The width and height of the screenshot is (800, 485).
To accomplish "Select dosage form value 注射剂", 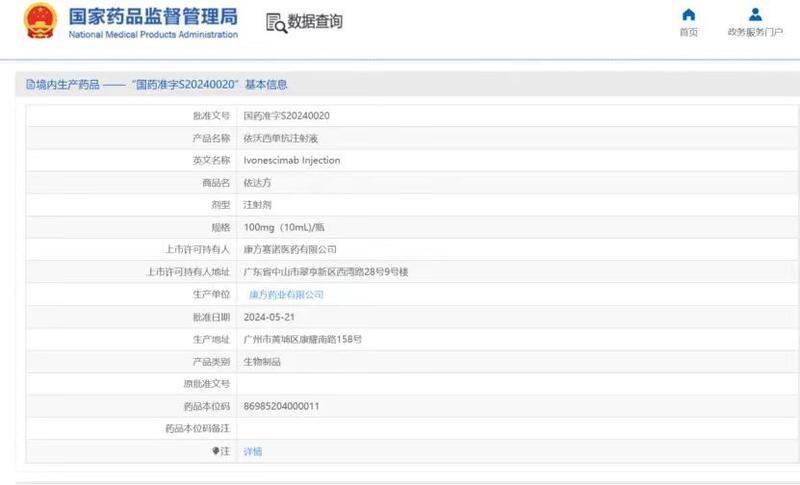I will point(257,205).
